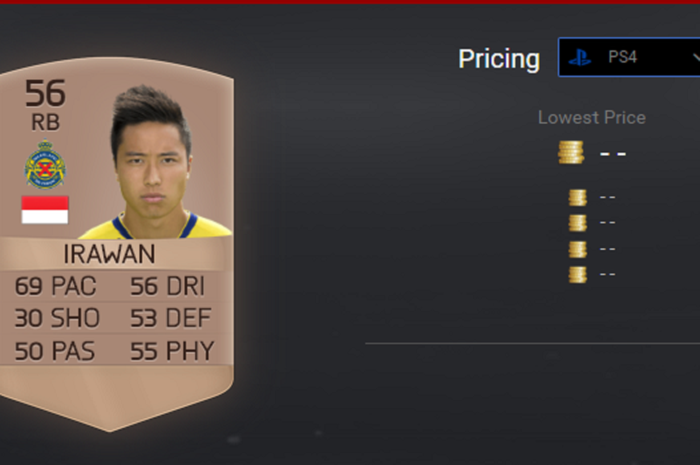Click the PlayStation logo icon
The height and width of the screenshot is (465, 700).
tap(580, 58)
